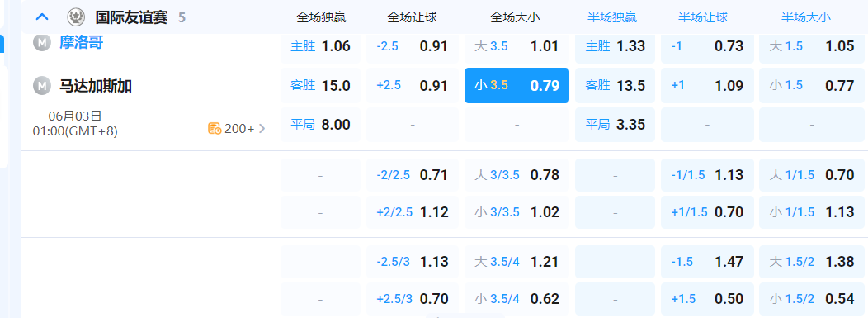868x318 pixels.
Task: Choose half-time 小 1/1.5 at 1.13
Action: (812, 212)
